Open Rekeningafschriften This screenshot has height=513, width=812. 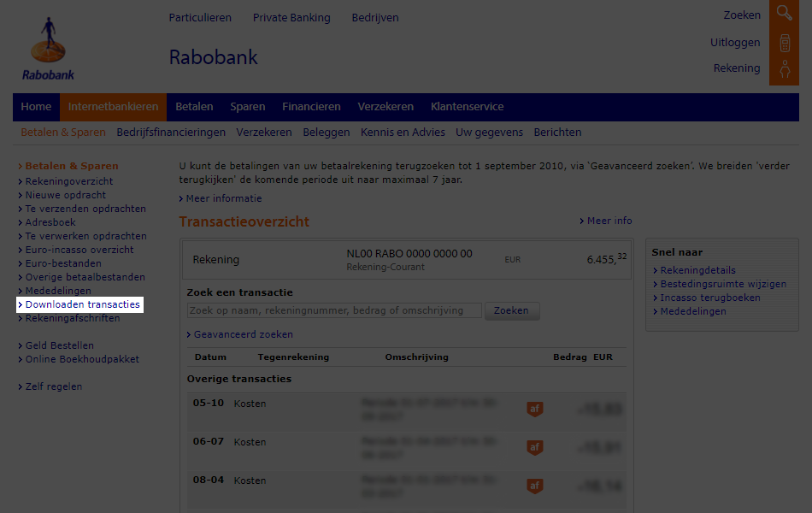pyautogui.click(x=73, y=318)
